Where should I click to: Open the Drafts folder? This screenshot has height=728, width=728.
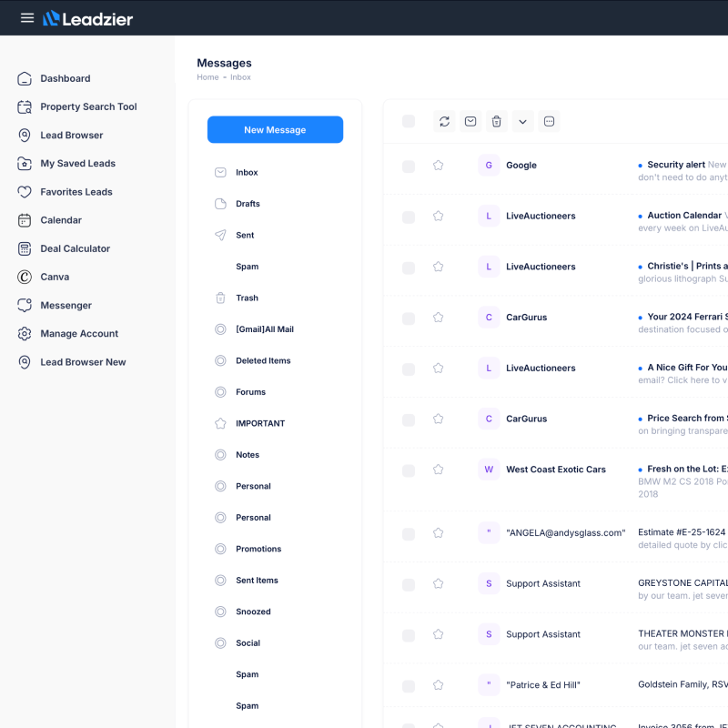pos(248,204)
